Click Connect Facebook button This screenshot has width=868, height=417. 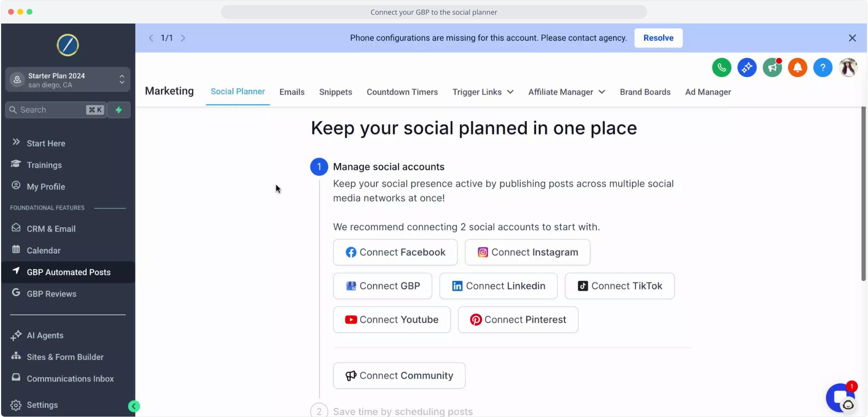395,252
